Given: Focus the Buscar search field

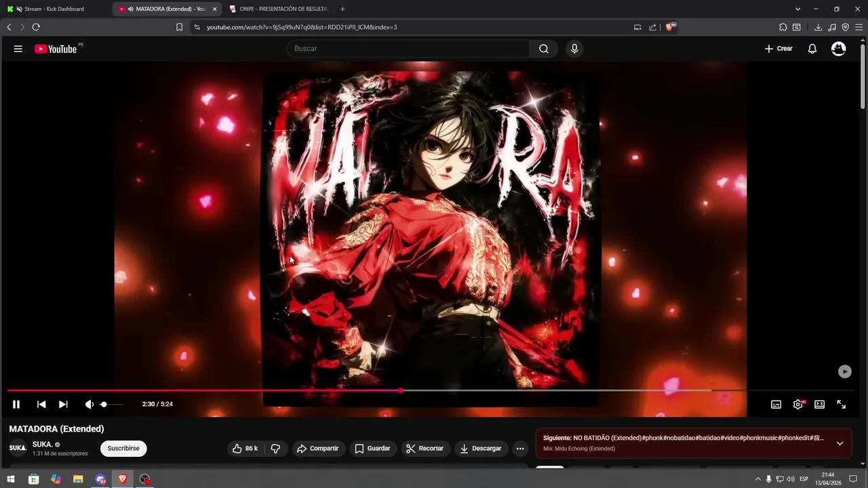Looking at the screenshot, I should coord(410,49).
